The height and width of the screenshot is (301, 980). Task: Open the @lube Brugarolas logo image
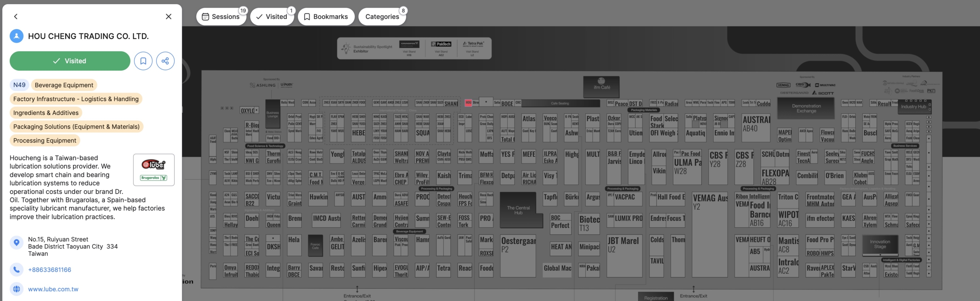(x=154, y=170)
